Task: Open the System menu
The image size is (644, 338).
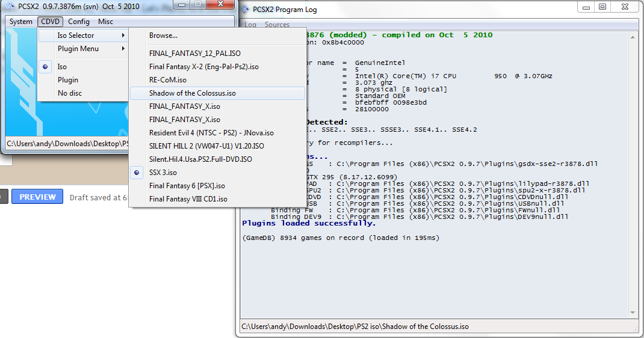Action: pyautogui.click(x=20, y=22)
